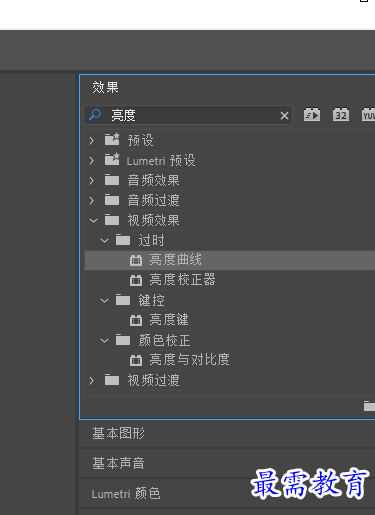Click the 音频效果 folder icon
Screen dimensions: 375x515
(112, 180)
